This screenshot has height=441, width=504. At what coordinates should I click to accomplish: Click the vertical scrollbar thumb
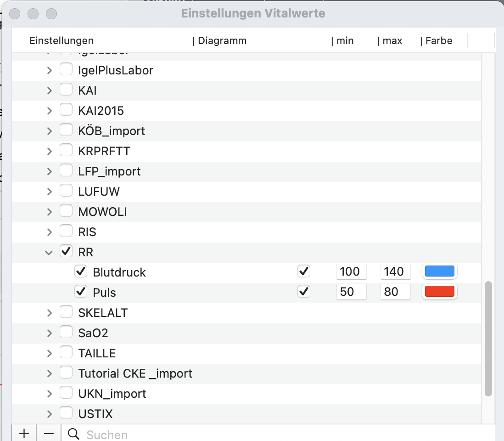(488, 339)
